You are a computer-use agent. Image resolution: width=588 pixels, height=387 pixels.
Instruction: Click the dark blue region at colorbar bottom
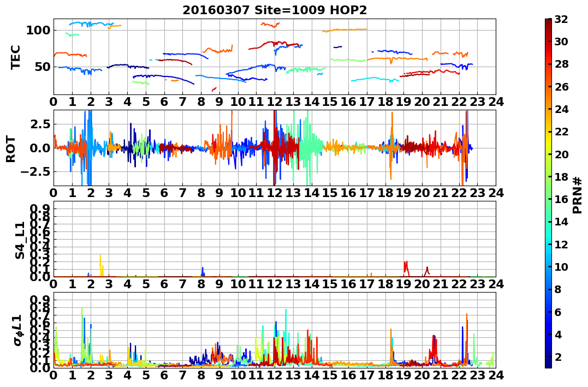(x=548, y=362)
